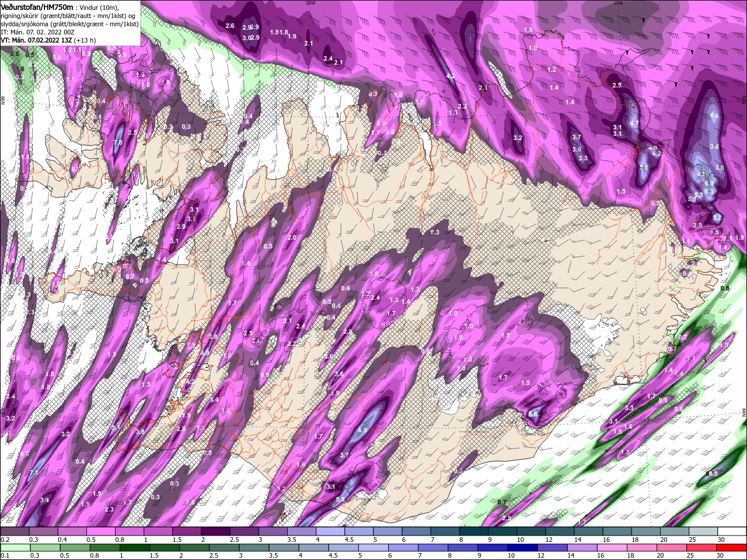Pick the dark purple 2 swatch in the snow legend
This screenshot has height=560, width=747.
(x=215, y=531)
